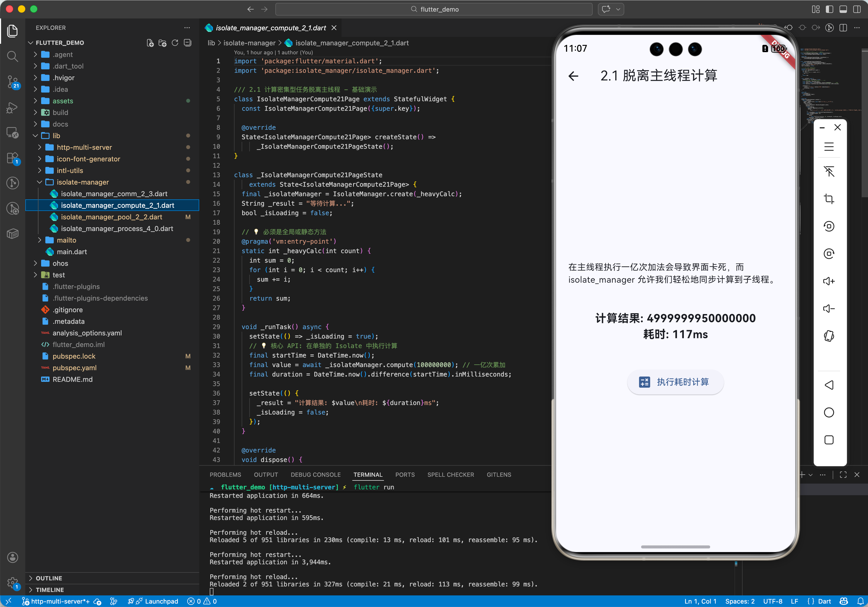
Task: Expand the OUTLINE section
Action: 49,578
